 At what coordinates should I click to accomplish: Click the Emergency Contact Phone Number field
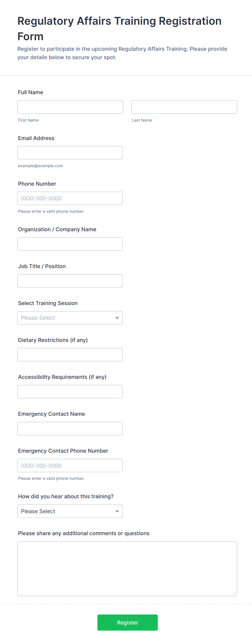[x=70, y=465]
